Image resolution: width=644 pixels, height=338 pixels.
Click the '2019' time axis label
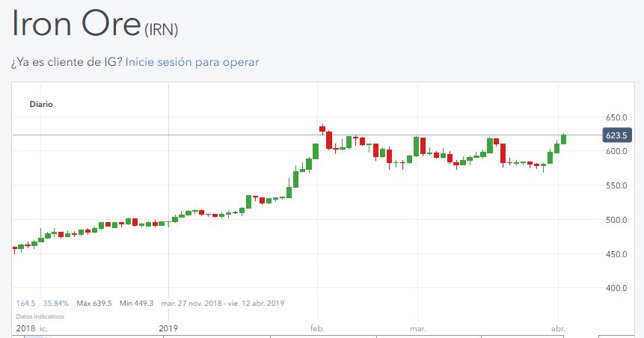[x=168, y=328]
